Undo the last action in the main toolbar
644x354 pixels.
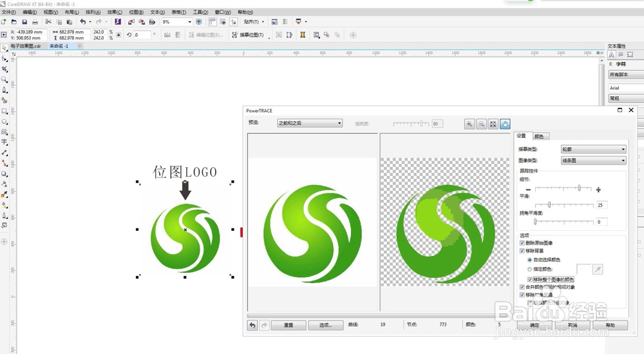tap(83, 22)
